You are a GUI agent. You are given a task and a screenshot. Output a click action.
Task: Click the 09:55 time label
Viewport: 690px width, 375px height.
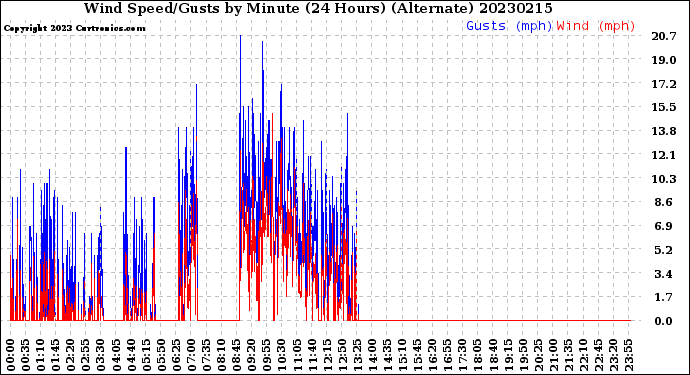266,355
